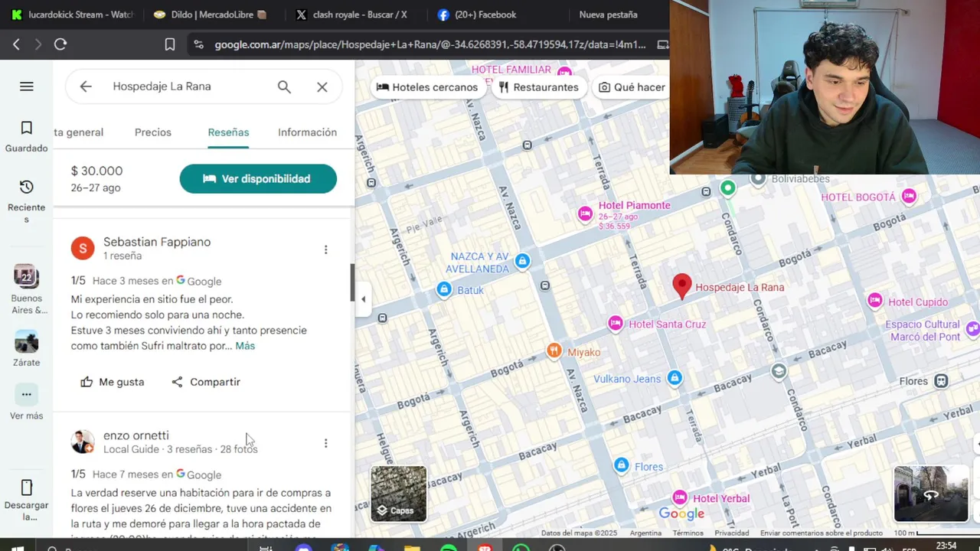Select the Hotel Santa Cruz map marker
Screen dimensions: 980x551
[x=615, y=324]
